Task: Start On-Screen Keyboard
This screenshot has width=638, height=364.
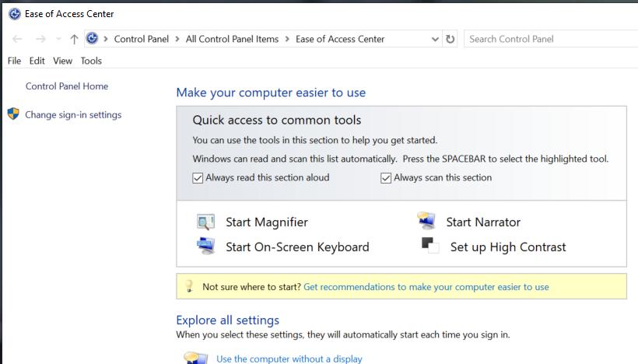Action: (297, 247)
